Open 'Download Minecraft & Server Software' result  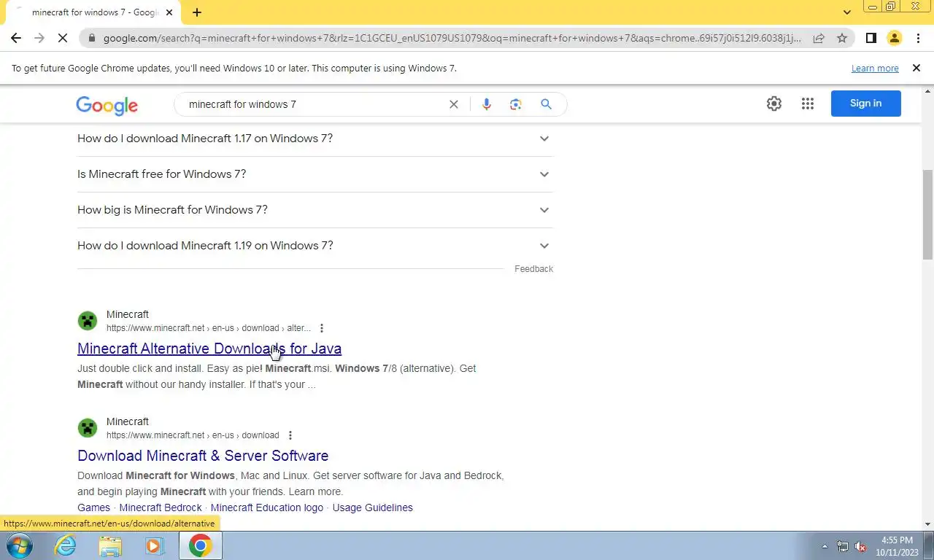tap(203, 456)
